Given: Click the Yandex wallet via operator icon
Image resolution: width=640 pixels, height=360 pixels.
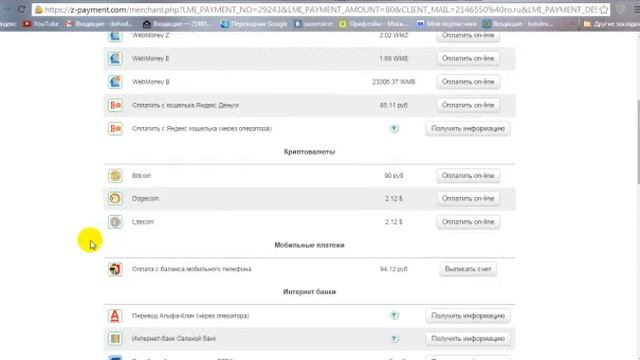Looking at the screenshot, I should click(115, 129).
